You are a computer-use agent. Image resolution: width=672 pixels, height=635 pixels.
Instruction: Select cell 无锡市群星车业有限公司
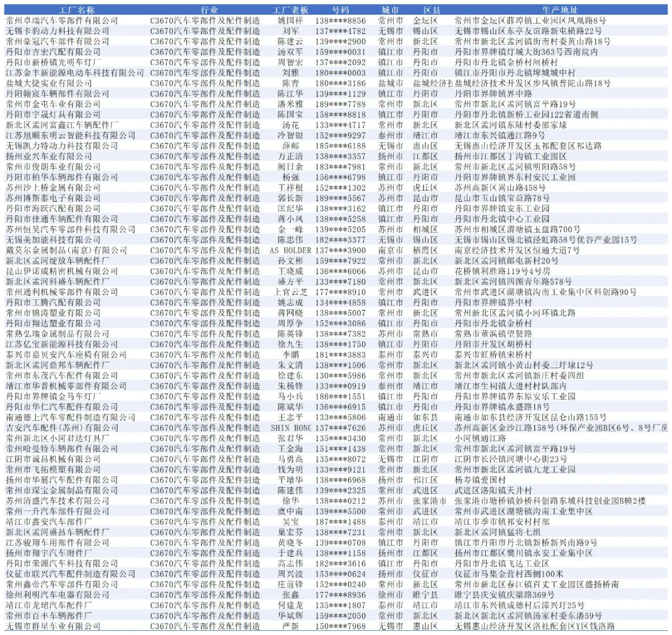53,626
